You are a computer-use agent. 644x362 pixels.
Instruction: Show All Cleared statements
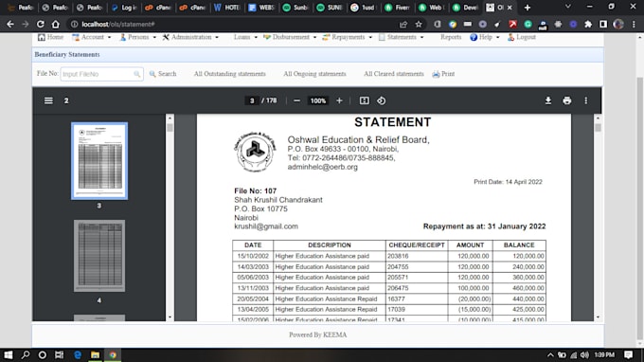(x=393, y=74)
